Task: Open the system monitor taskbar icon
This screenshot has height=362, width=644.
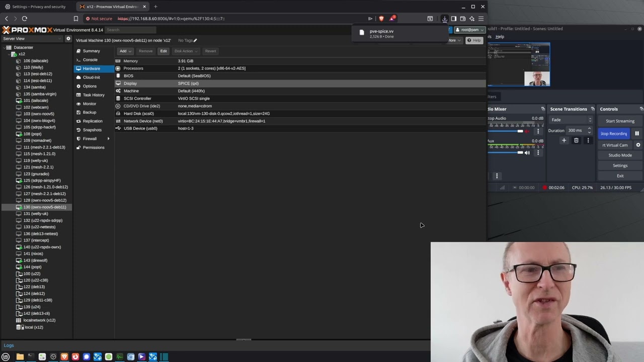Action: (120, 357)
